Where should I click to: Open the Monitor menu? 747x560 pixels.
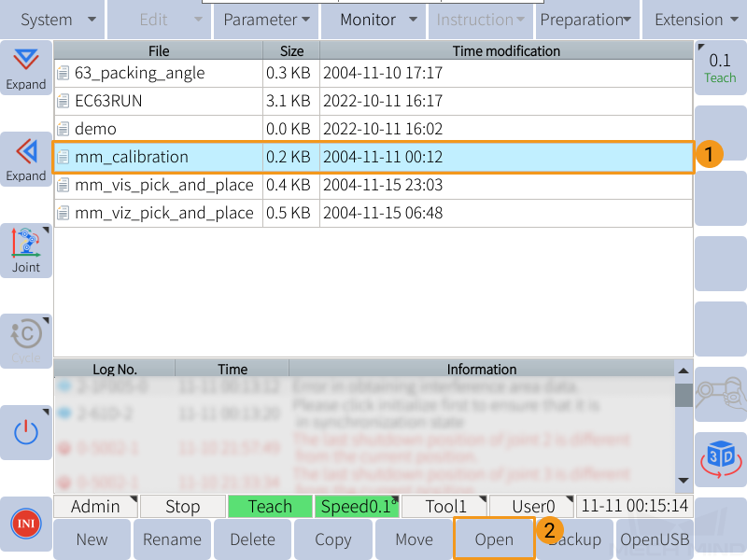pyautogui.click(x=373, y=20)
